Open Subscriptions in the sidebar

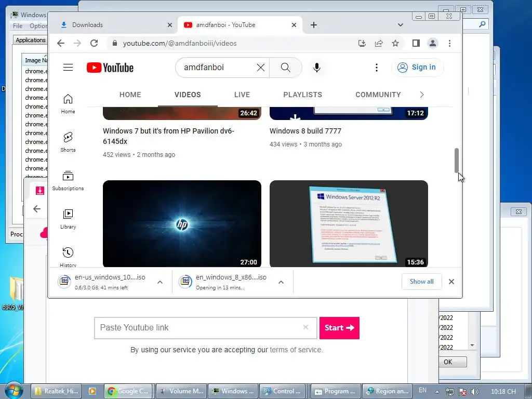pyautogui.click(x=68, y=180)
